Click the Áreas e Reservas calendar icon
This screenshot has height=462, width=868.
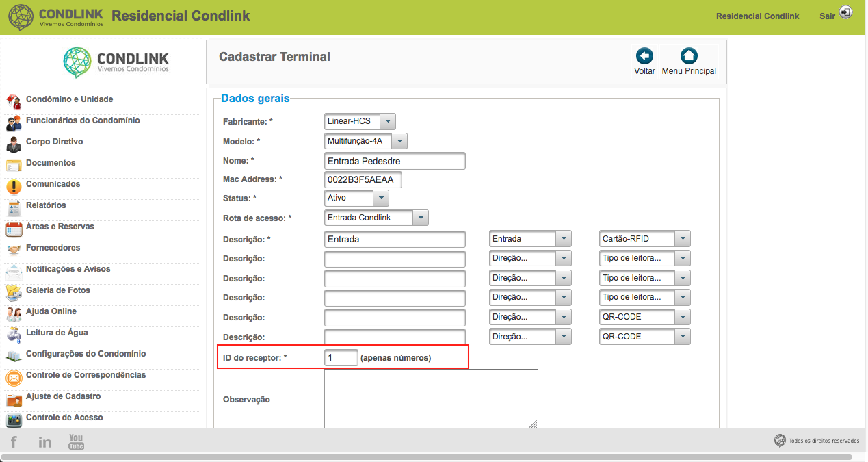pyautogui.click(x=14, y=229)
